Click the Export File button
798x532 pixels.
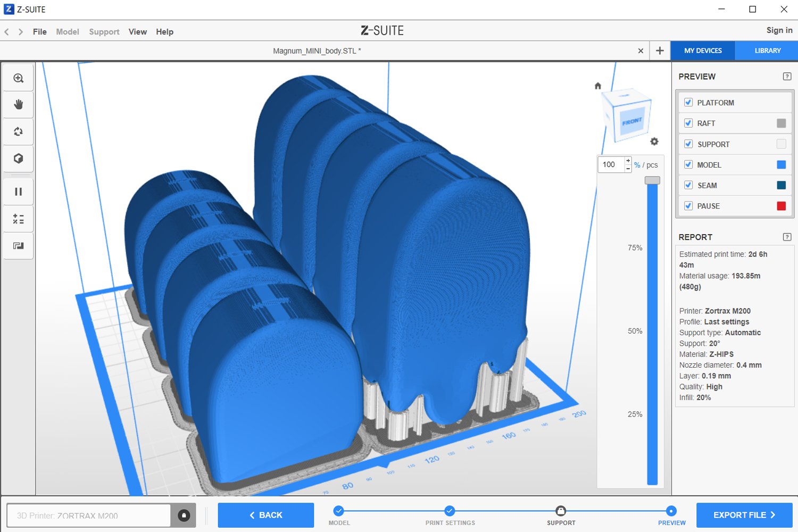(744, 515)
